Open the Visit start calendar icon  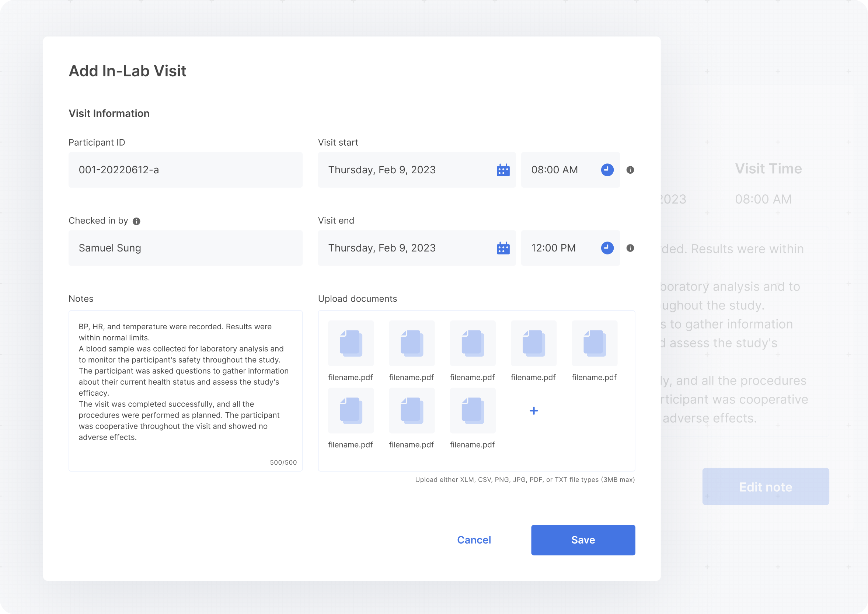pos(503,170)
